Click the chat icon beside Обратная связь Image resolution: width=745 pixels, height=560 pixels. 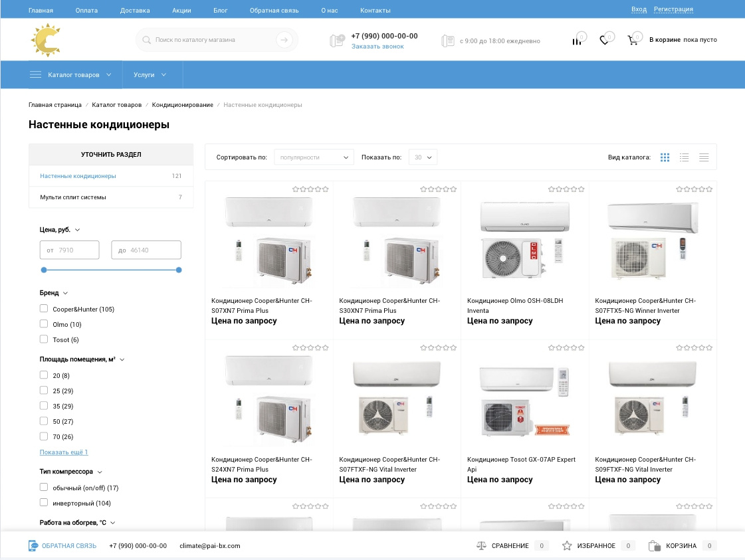(x=33, y=546)
